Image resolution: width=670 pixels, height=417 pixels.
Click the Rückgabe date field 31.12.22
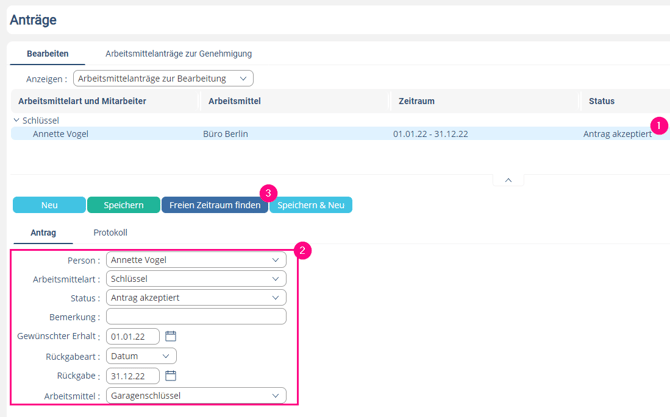click(133, 376)
